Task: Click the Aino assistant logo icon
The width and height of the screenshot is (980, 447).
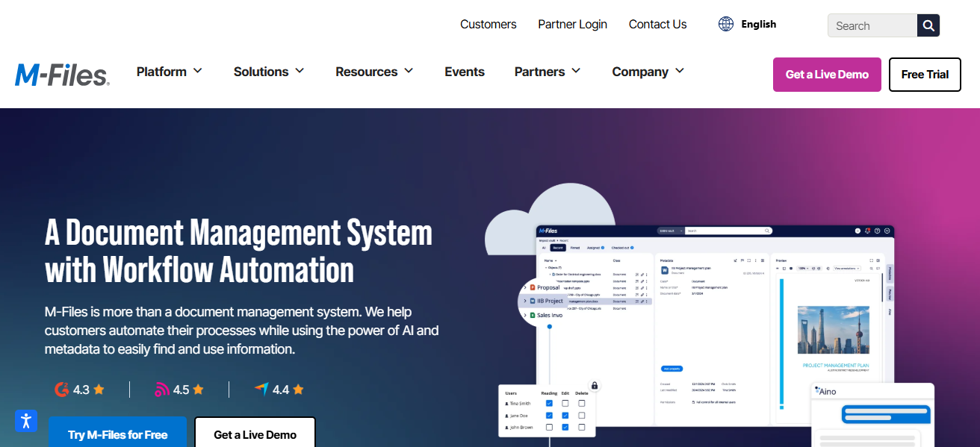Action: [x=817, y=390]
